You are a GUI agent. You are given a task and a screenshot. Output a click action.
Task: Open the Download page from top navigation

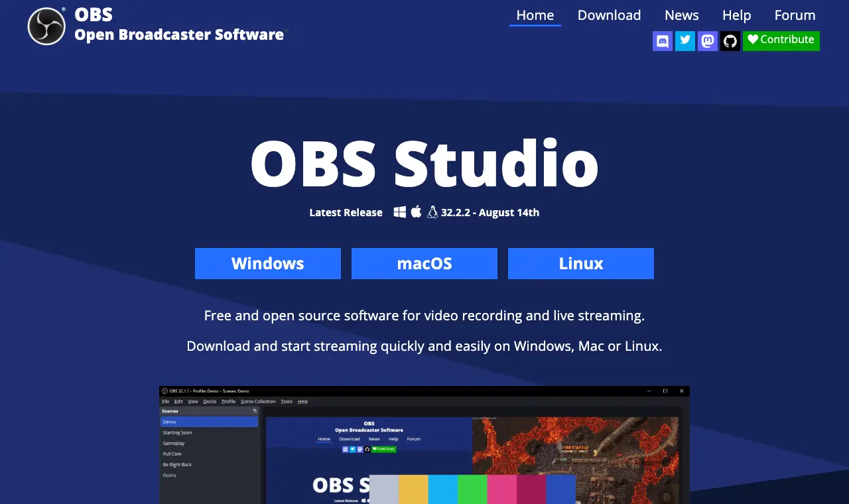pos(610,15)
